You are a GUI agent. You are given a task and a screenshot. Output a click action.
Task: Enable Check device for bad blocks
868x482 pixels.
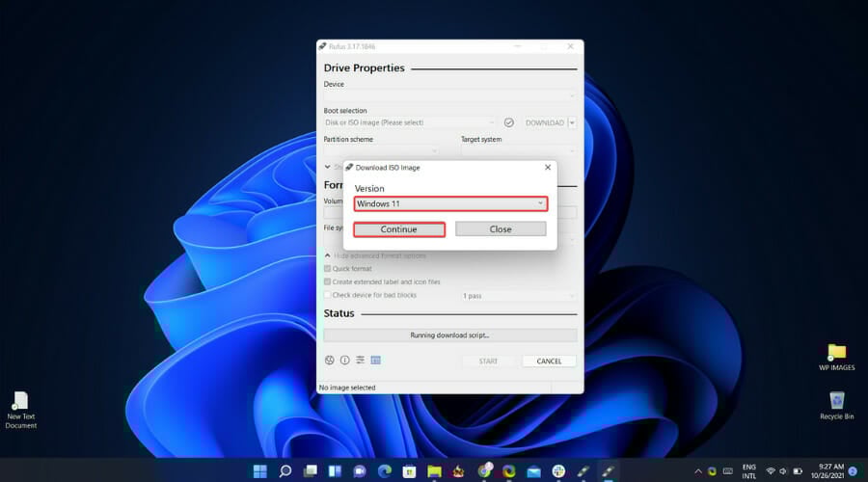[x=327, y=295]
